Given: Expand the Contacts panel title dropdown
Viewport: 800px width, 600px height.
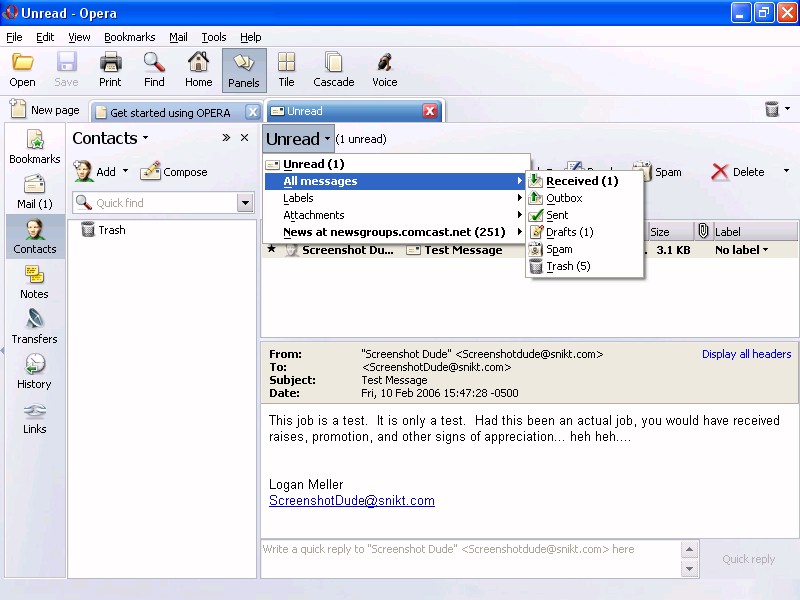Looking at the screenshot, I should 145,139.
